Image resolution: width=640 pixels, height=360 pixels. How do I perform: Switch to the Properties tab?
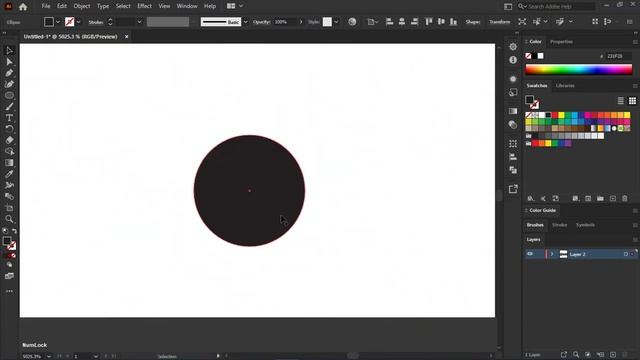(561, 42)
